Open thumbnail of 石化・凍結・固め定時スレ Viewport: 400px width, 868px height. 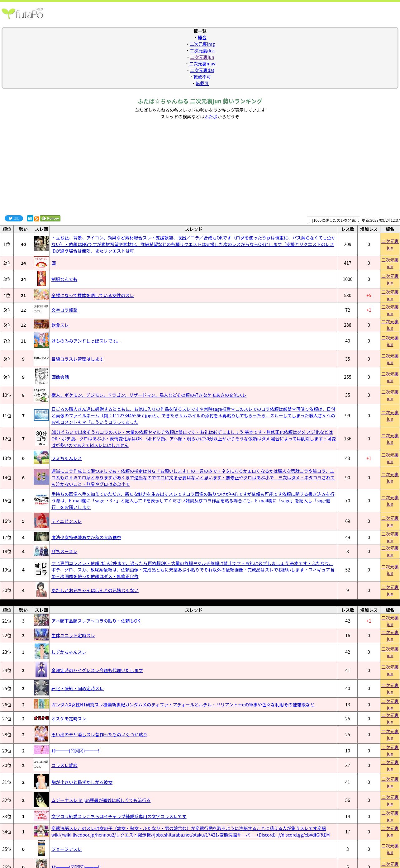tap(41, 688)
